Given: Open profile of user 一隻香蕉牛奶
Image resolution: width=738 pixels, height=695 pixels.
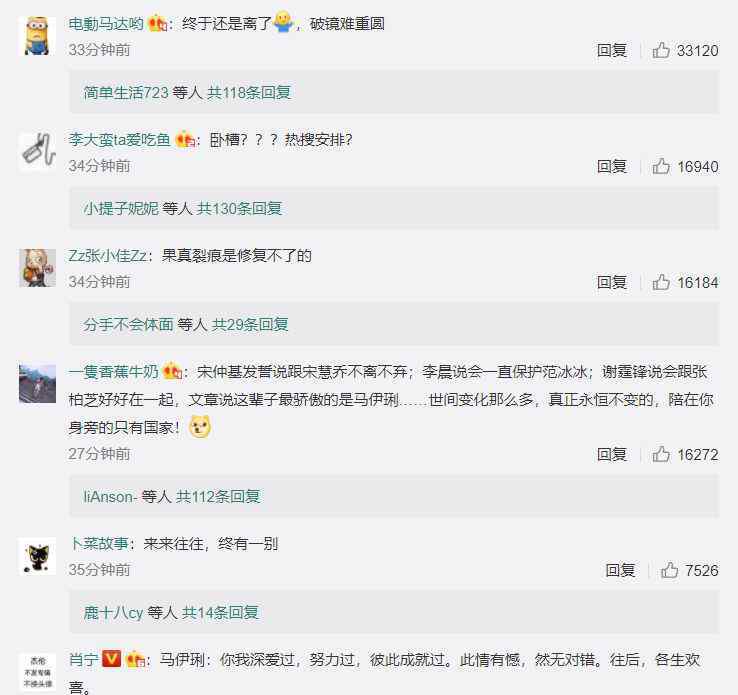Looking at the screenshot, I should click(x=113, y=372).
